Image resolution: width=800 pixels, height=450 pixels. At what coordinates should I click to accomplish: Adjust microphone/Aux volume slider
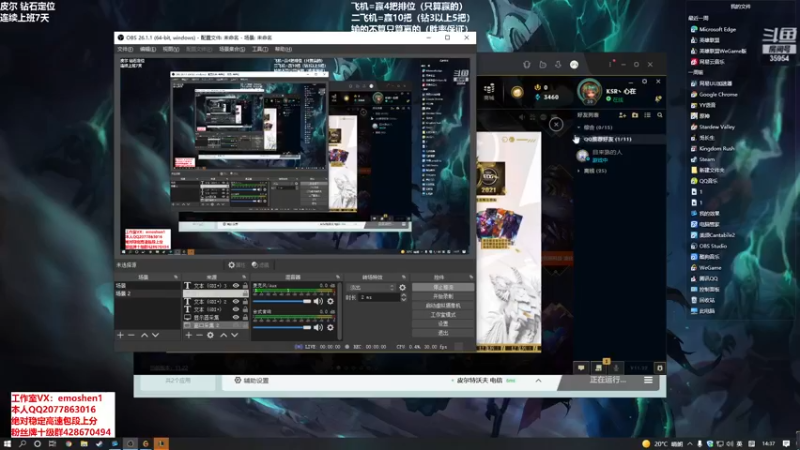coord(282,302)
